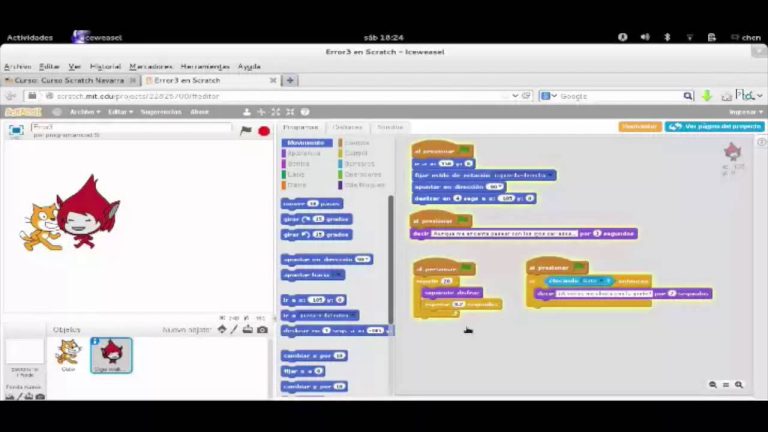The width and height of the screenshot is (768, 432).
Task: Open the Marcadores menu
Action: (151, 67)
